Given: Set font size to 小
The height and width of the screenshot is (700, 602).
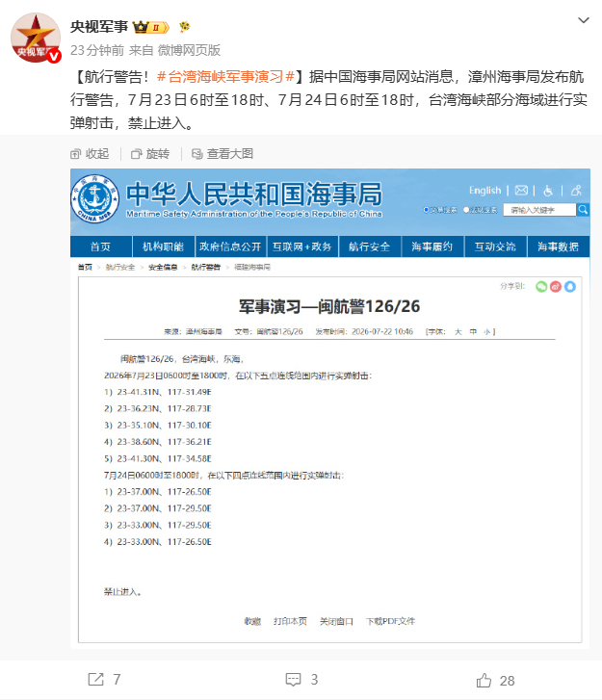Looking at the screenshot, I should [487, 331].
